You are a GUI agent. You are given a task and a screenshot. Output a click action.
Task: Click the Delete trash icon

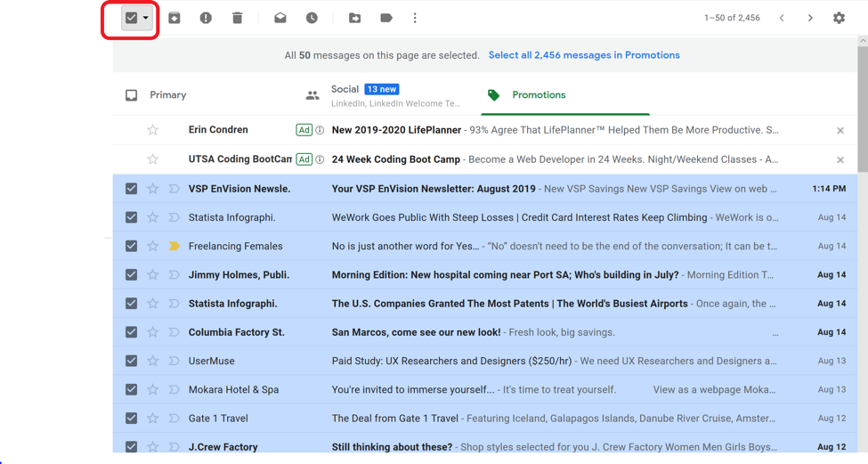237,18
